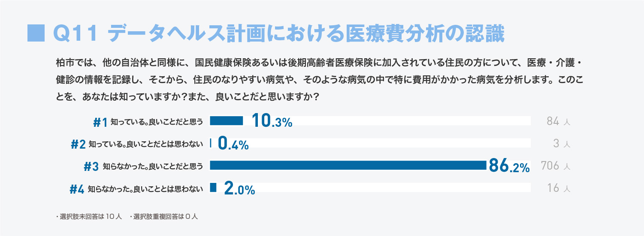Click the 16 人 respondent count
The image size is (644, 236).
pos(559,188)
